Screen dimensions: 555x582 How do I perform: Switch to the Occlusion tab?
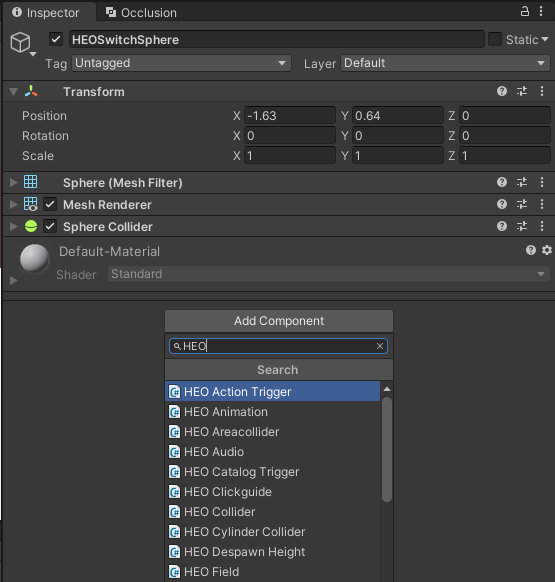click(141, 13)
